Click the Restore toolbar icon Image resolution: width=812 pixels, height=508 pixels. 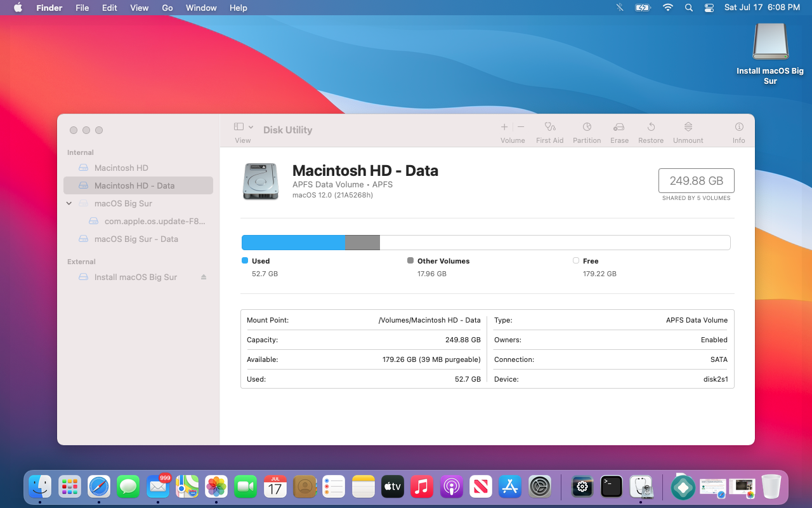[x=651, y=127]
